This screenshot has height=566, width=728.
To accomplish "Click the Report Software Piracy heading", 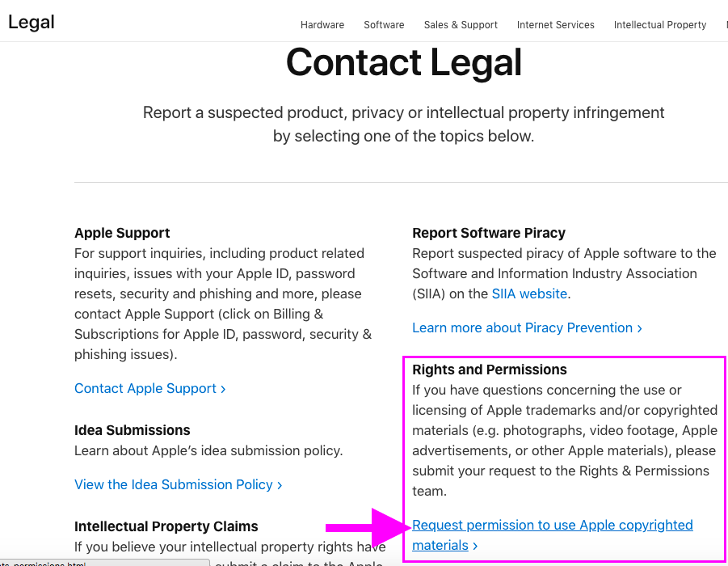I will [489, 233].
